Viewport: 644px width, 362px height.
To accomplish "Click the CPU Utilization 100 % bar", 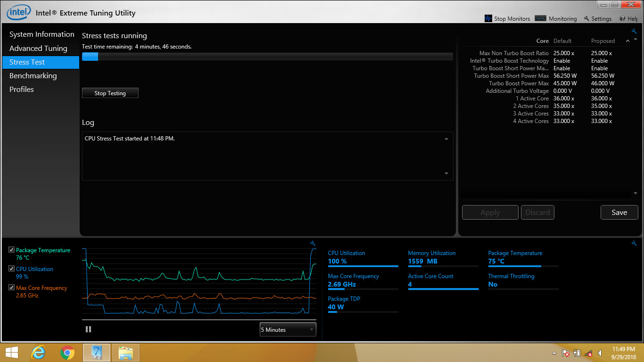I will point(363,266).
